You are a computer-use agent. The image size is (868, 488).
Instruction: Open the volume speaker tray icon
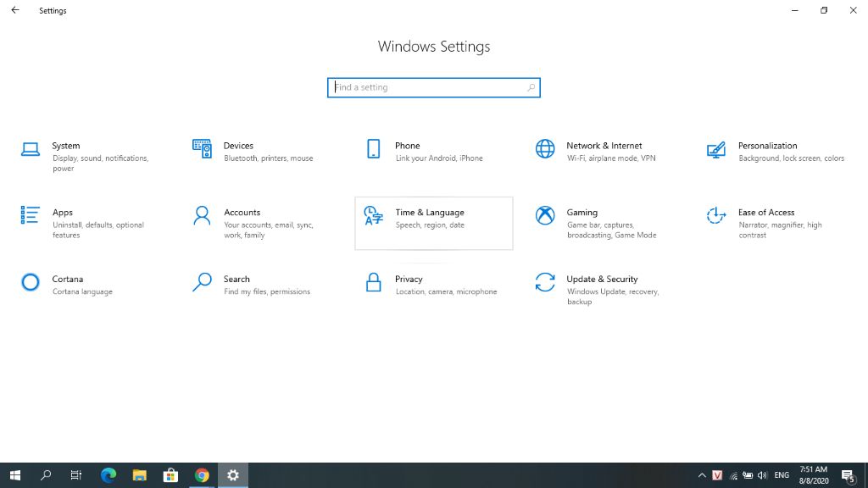(x=763, y=475)
